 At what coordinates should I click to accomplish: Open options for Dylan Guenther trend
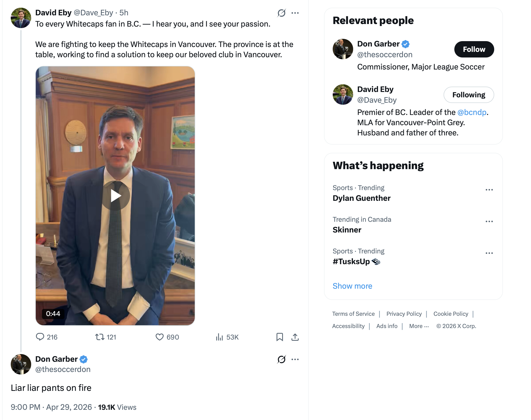pyautogui.click(x=489, y=190)
